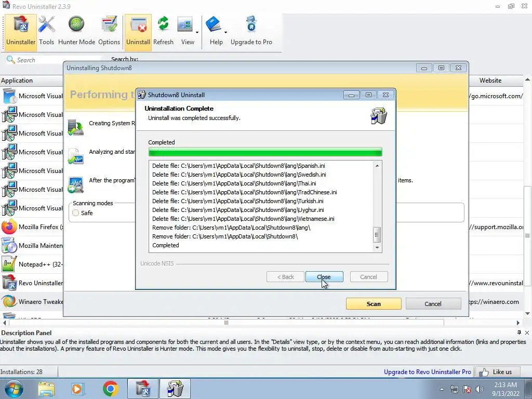532x399 pixels.
Task: Click the Vietnamese.ini log entry
Action: pyautogui.click(x=243, y=219)
